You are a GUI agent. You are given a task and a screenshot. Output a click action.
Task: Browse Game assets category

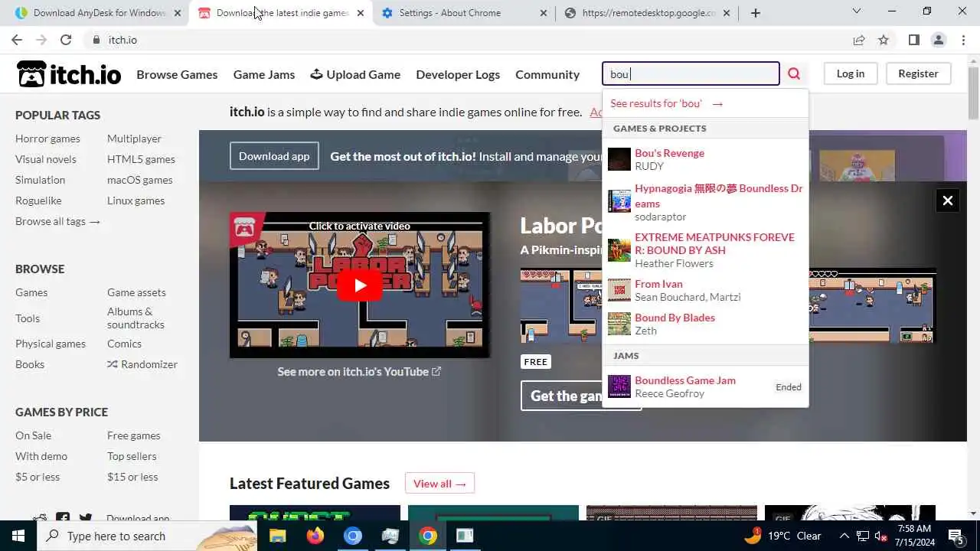[136, 292]
